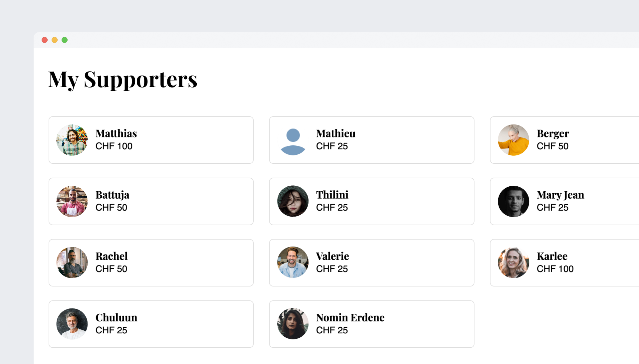The height and width of the screenshot is (364, 639).
Task: Click Matthias's profile photo
Action: [x=72, y=140]
